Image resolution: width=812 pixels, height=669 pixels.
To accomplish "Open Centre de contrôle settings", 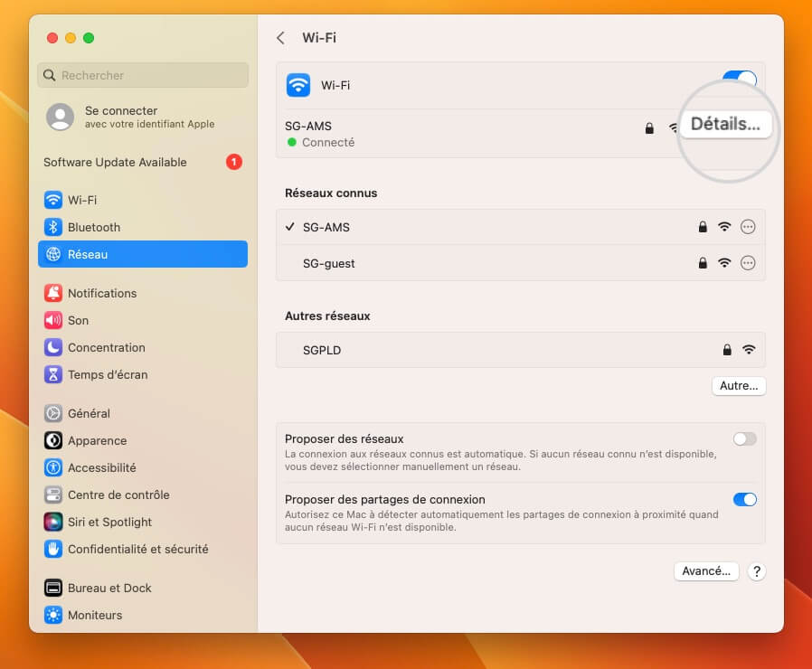I will point(142,495).
